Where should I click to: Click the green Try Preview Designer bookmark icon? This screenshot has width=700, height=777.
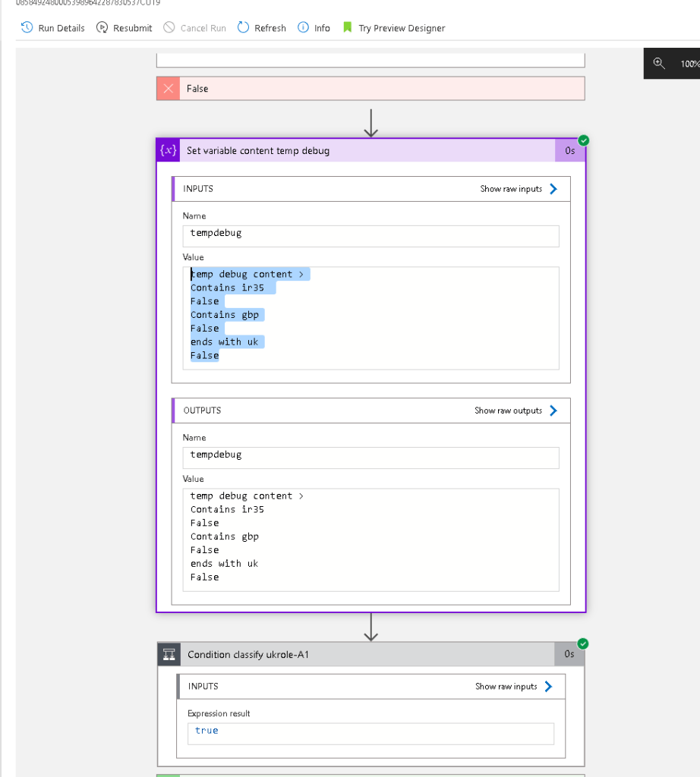(348, 27)
